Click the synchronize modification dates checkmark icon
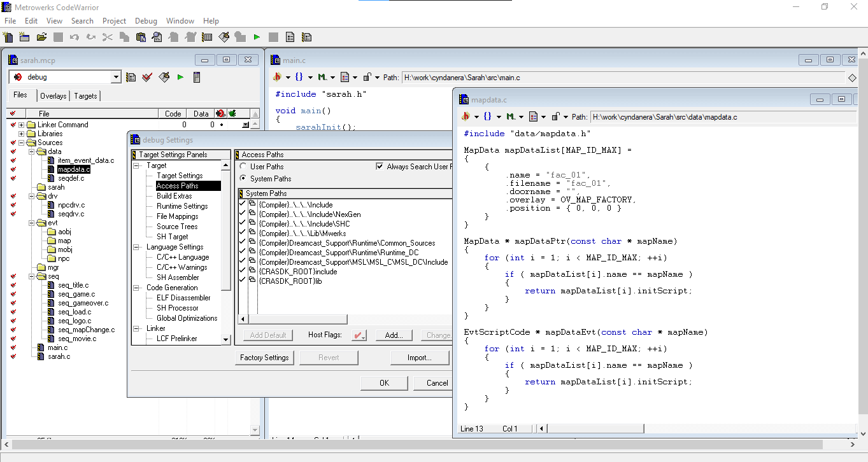Viewport: 868px width, 462px height. pyautogui.click(x=148, y=77)
